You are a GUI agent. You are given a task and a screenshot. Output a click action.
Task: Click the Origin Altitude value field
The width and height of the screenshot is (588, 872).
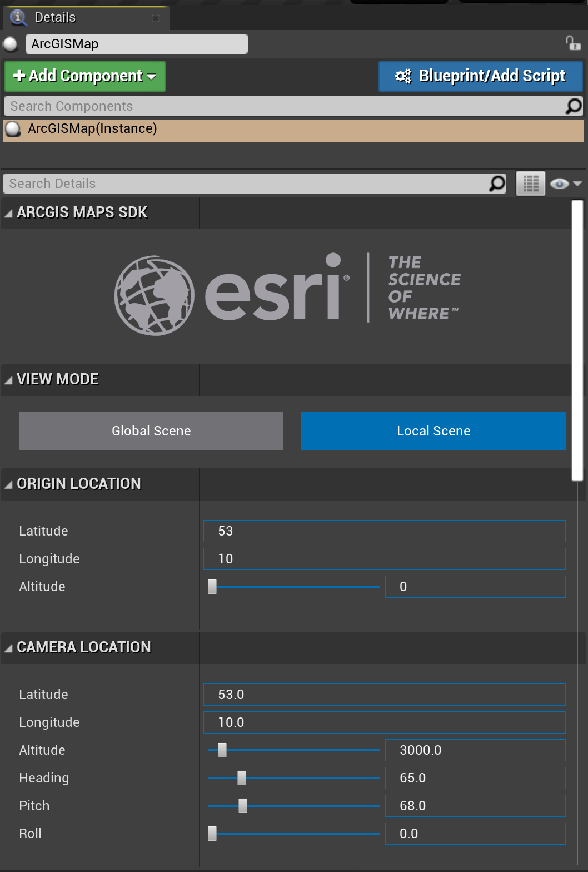coord(475,587)
